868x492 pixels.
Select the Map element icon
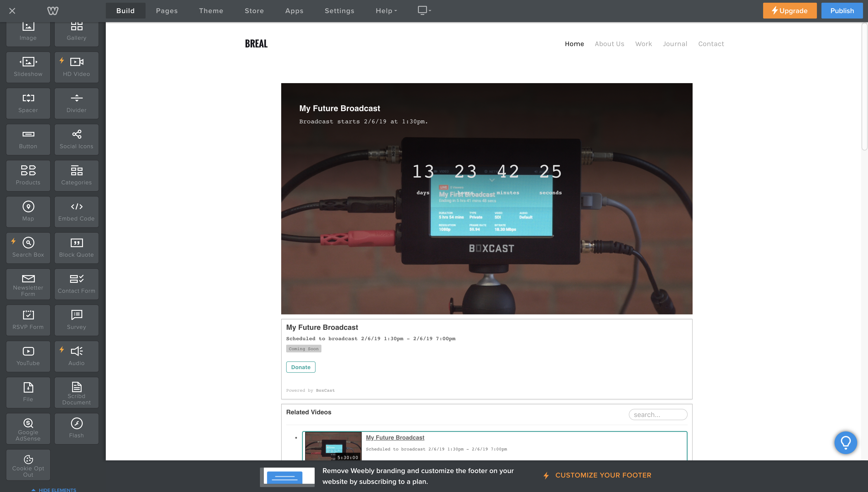click(28, 206)
